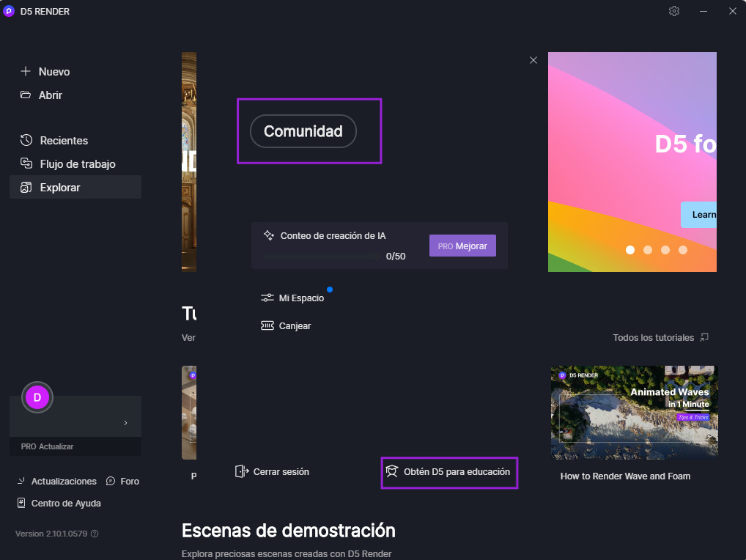Close the account popup panel
This screenshot has width=746, height=560.
coord(533,60)
